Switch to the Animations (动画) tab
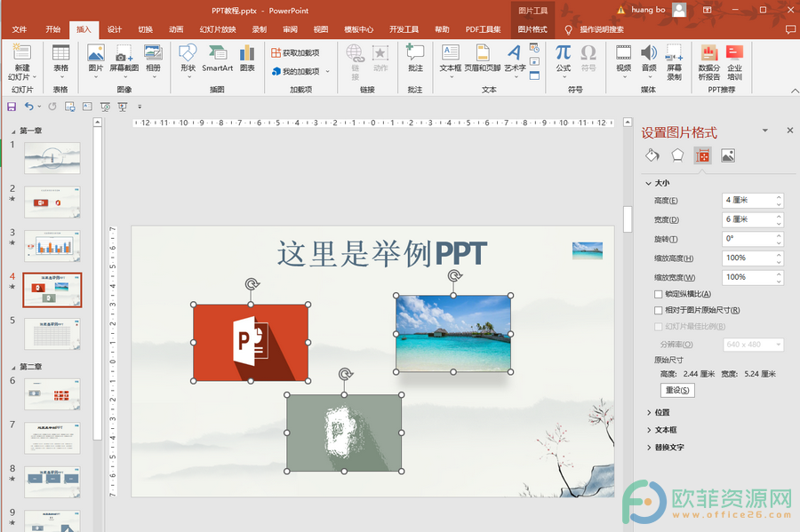This screenshot has width=800, height=532. pyautogui.click(x=176, y=29)
